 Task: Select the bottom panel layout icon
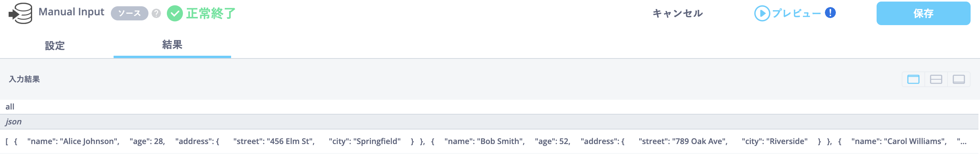click(x=958, y=79)
